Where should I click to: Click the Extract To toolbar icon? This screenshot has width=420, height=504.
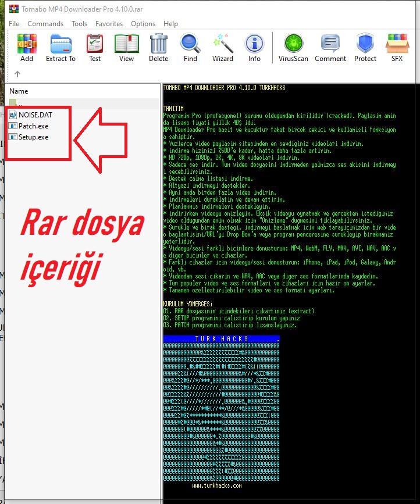[x=60, y=44]
